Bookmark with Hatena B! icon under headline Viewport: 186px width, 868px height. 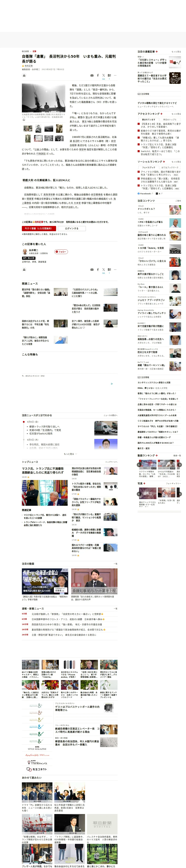109,76
